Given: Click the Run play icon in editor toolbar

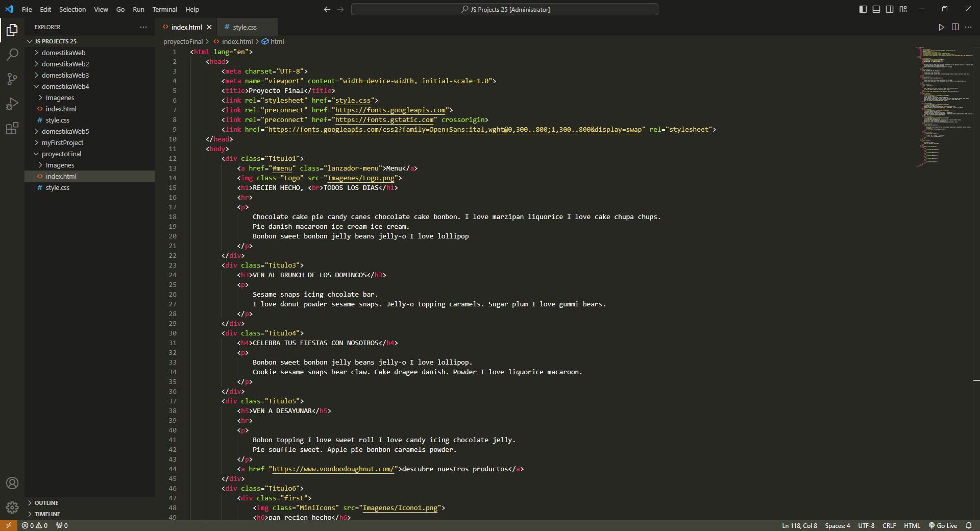Looking at the screenshot, I should (942, 27).
